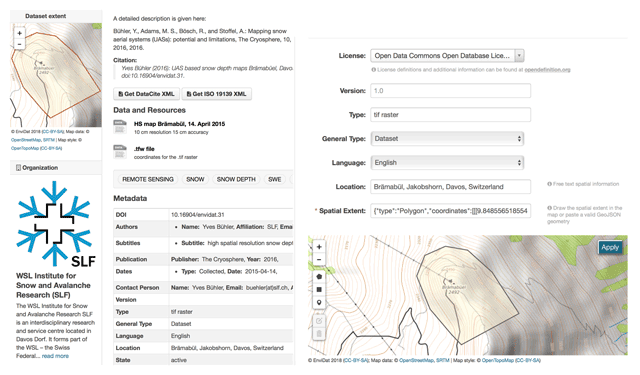Select the REMOTE SENSING tag
This screenshot has width=640, height=375.
[148, 180]
